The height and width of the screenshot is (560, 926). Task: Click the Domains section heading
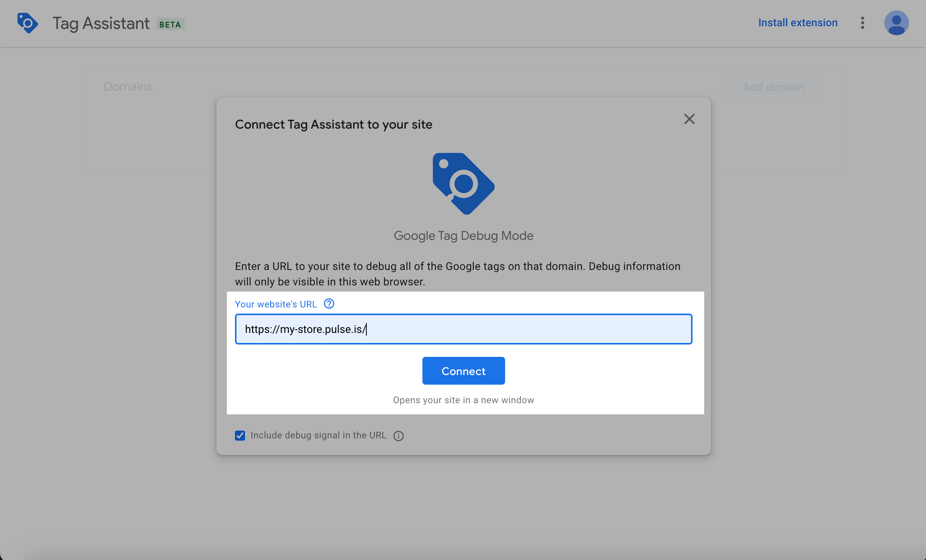[128, 87]
